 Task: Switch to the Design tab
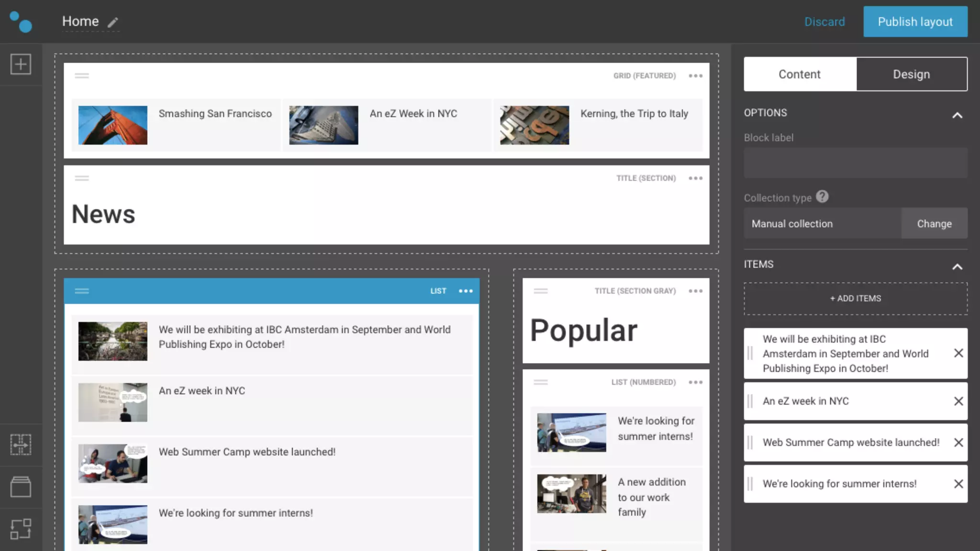(x=912, y=74)
